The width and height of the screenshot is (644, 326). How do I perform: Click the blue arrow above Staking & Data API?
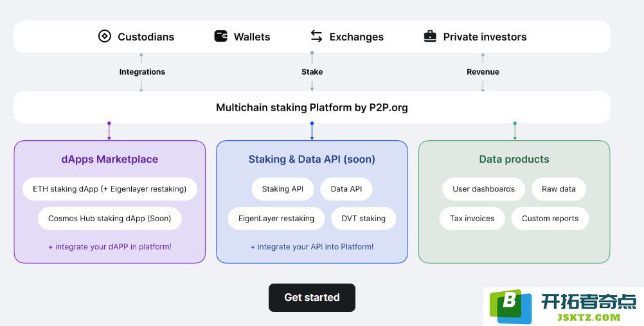pos(312,131)
